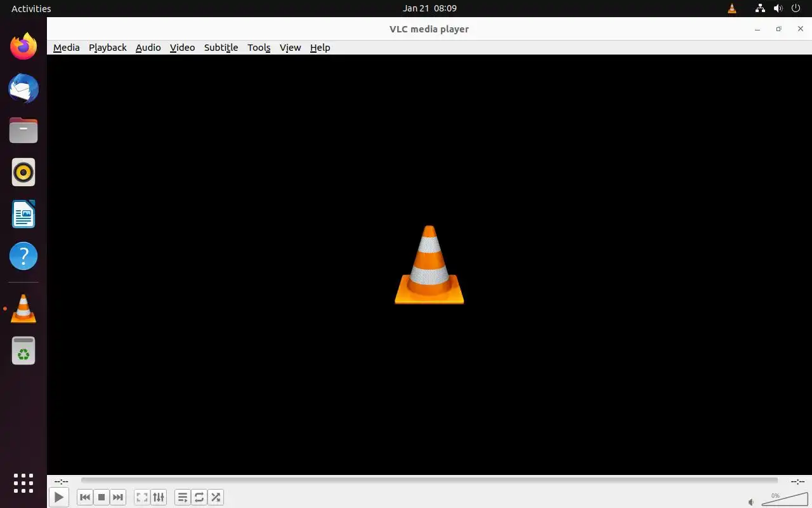Open Ubuntu Help in dock

coord(23,257)
